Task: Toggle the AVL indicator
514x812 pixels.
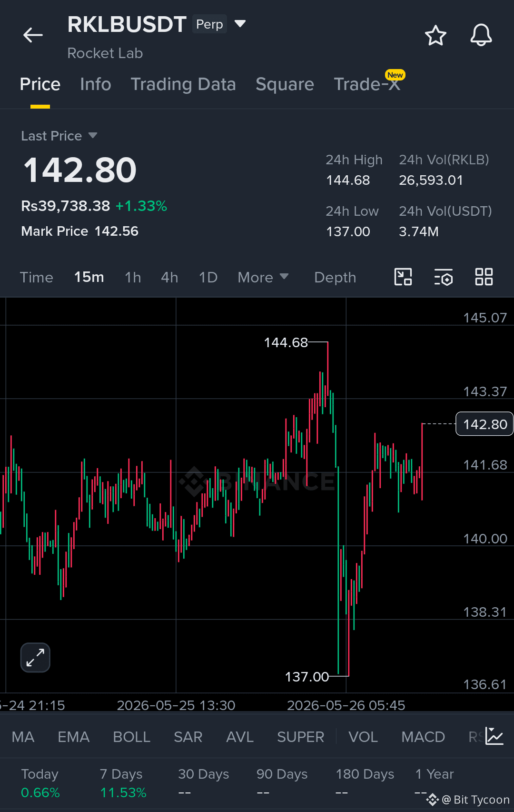Action: 240,737
